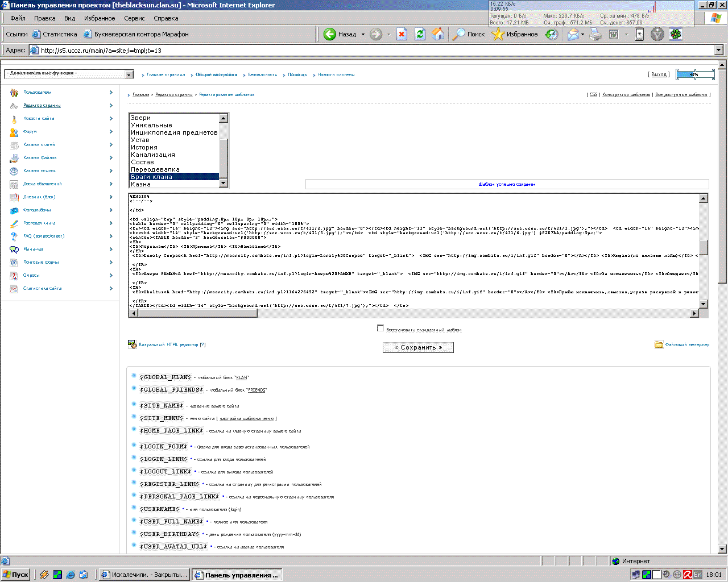This screenshot has width=728, height=582.
Task: Open the Дополнительные функции dropdown
Action: [x=129, y=74]
